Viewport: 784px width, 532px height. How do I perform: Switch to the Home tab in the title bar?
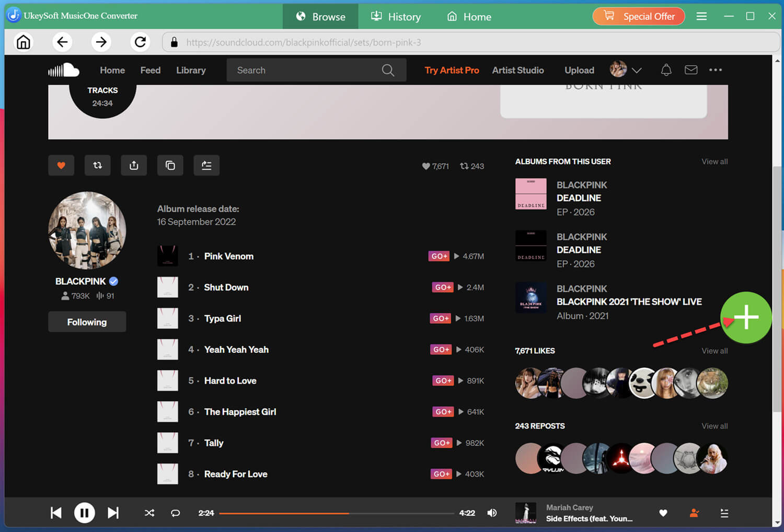[469, 16]
